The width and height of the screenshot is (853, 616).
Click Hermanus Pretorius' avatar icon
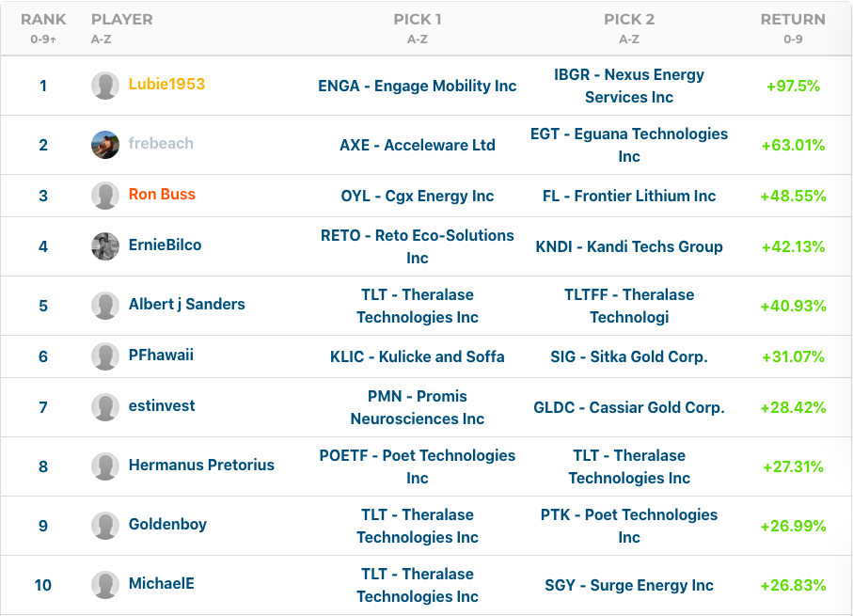[x=105, y=466]
